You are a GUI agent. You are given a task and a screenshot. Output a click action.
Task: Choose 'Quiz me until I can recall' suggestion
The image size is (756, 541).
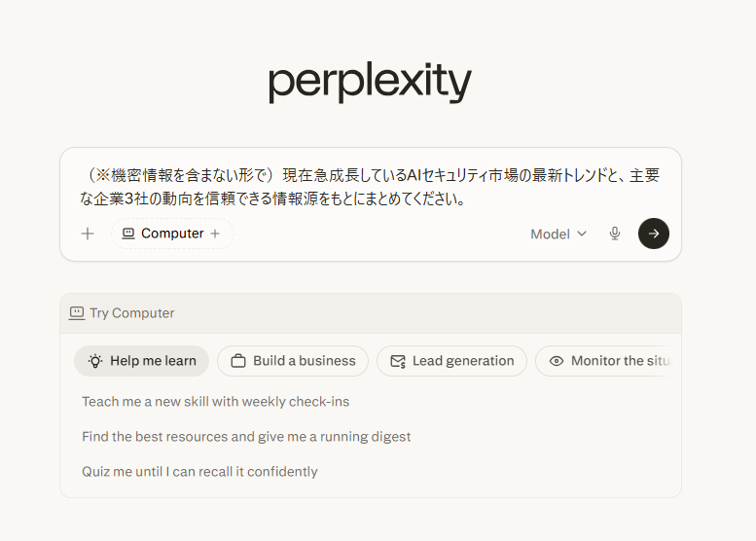199,472
